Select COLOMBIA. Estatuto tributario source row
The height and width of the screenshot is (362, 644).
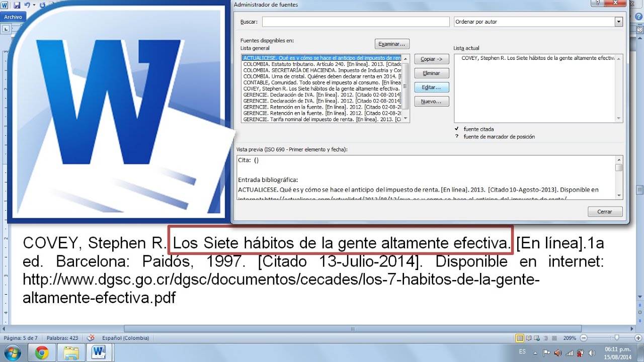(x=321, y=64)
